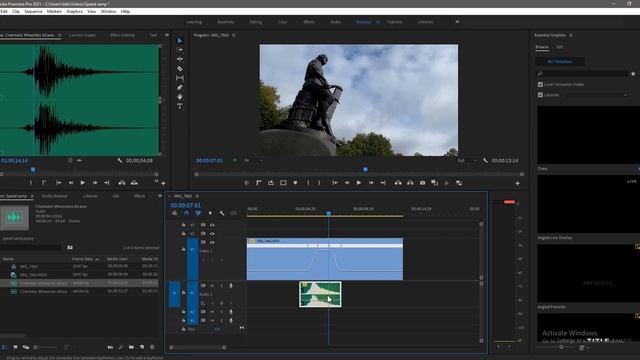This screenshot has height=360, width=640.
Task: Open Media Browser tab
Action: [x=55, y=196]
